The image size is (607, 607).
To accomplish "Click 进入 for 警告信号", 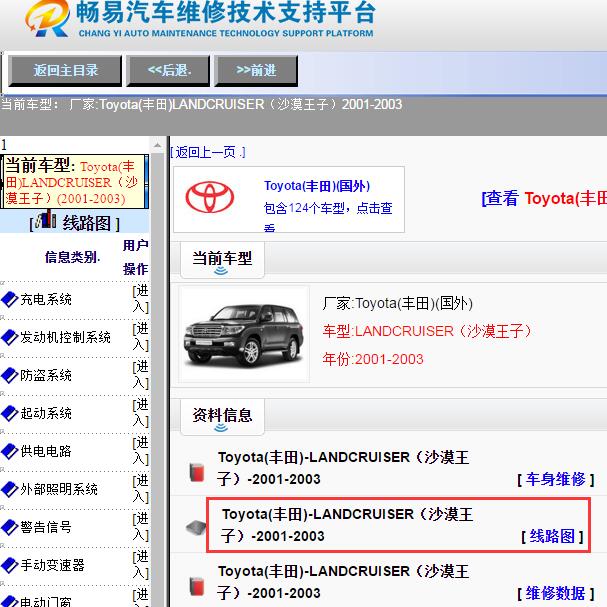I will pos(140,526).
